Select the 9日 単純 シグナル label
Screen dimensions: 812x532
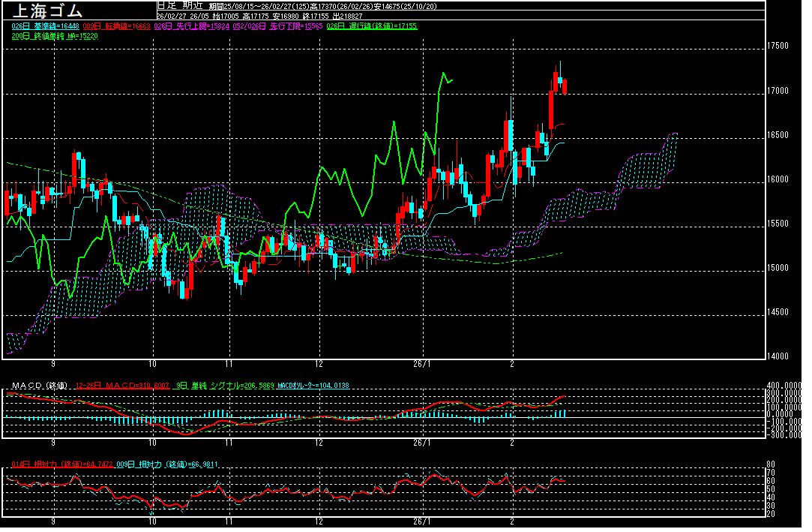tap(223, 386)
